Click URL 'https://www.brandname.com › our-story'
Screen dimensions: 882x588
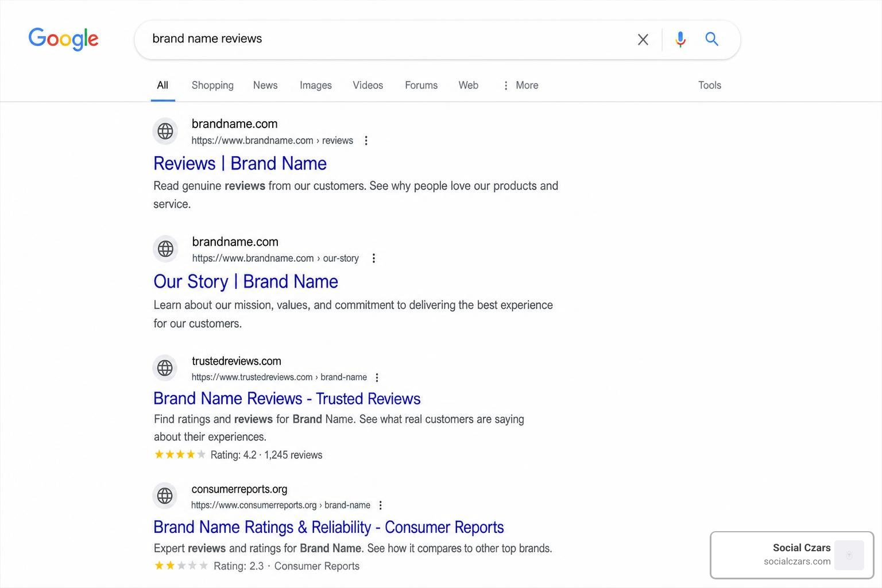pos(276,258)
